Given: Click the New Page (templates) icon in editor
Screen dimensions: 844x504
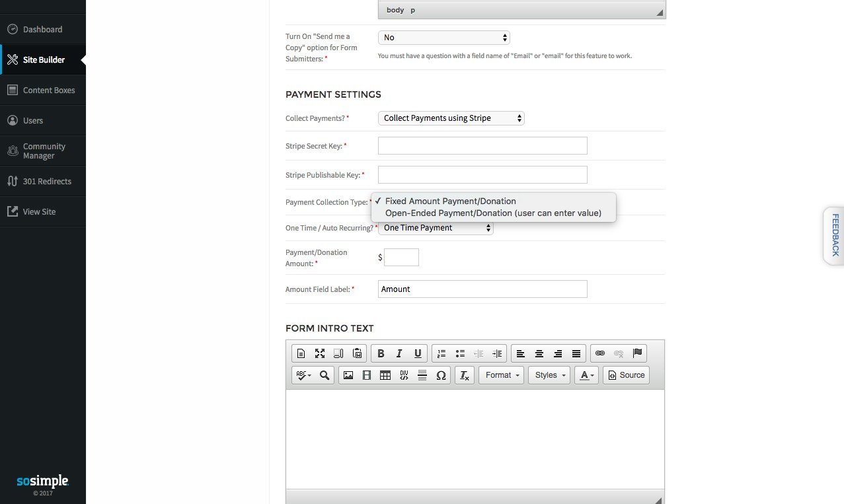Looking at the screenshot, I should point(301,353).
